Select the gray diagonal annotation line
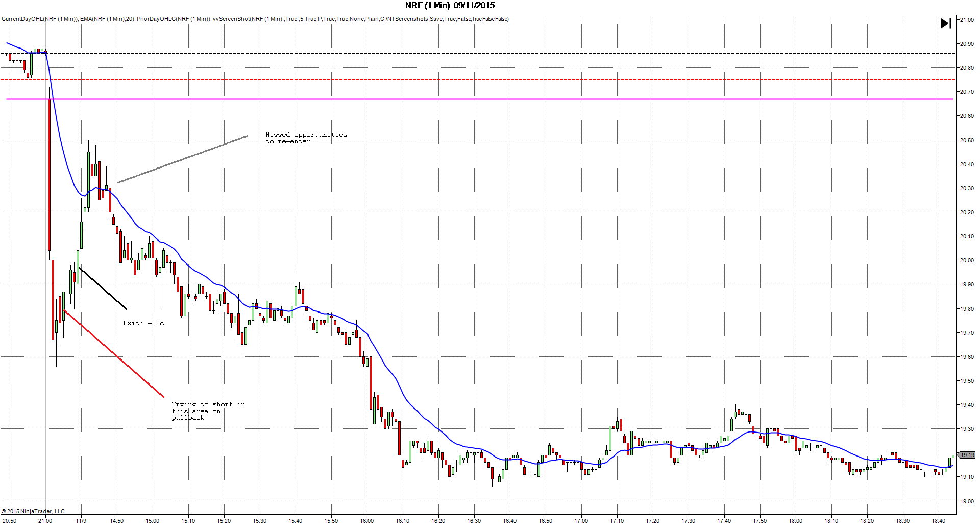 pos(183,159)
